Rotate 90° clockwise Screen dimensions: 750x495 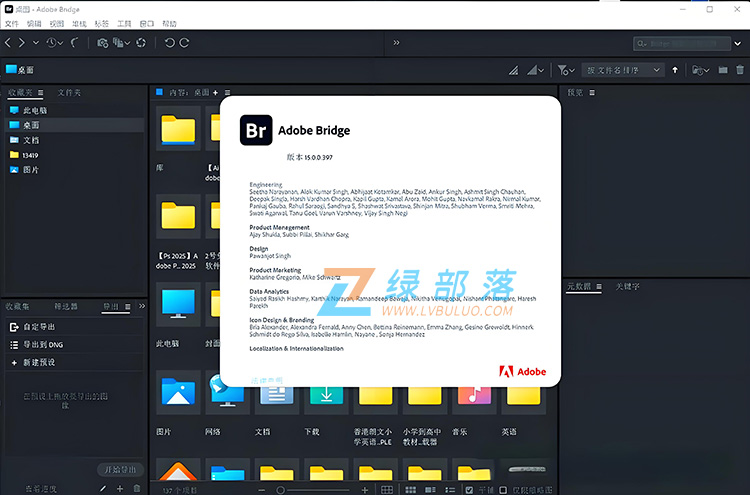tap(184, 43)
